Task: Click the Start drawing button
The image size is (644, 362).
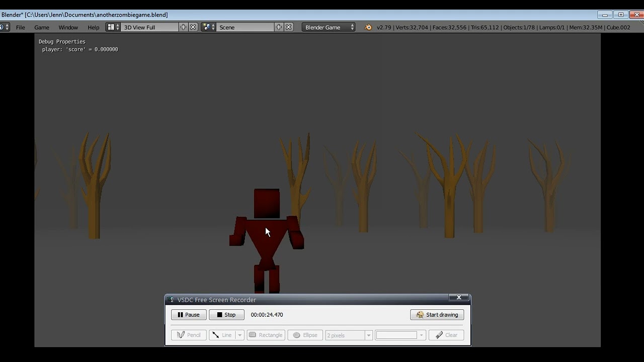Action: pyautogui.click(x=437, y=315)
